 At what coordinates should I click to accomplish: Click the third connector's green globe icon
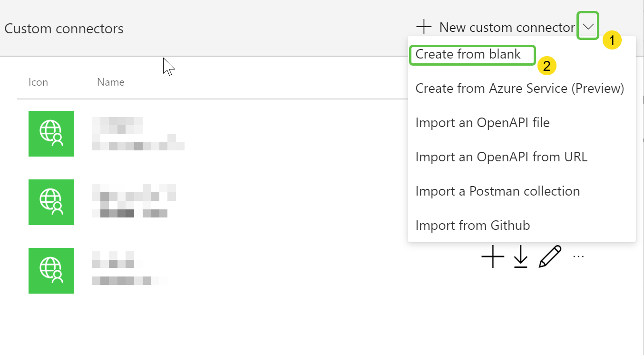pos(51,271)
